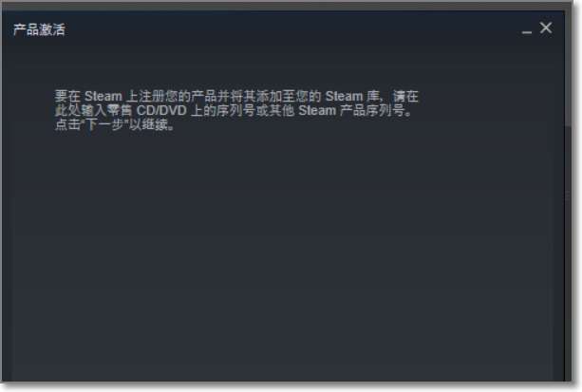Click the 'Steam 产品序列号' phrase

351,111
